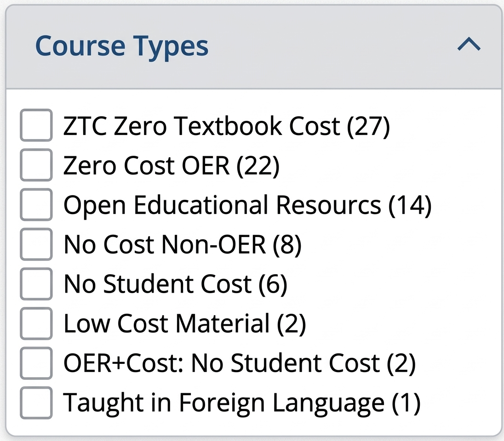Enable the Zero Cost OER filter

36,165
